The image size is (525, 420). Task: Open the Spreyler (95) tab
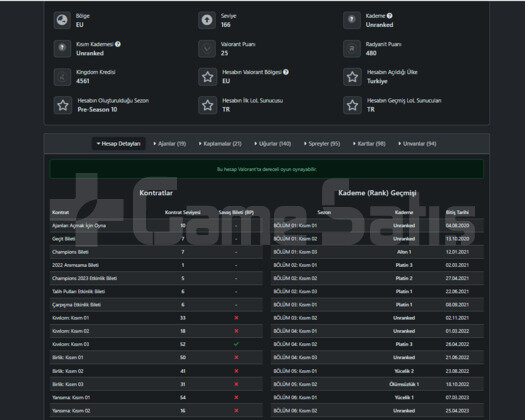point(322,144)
